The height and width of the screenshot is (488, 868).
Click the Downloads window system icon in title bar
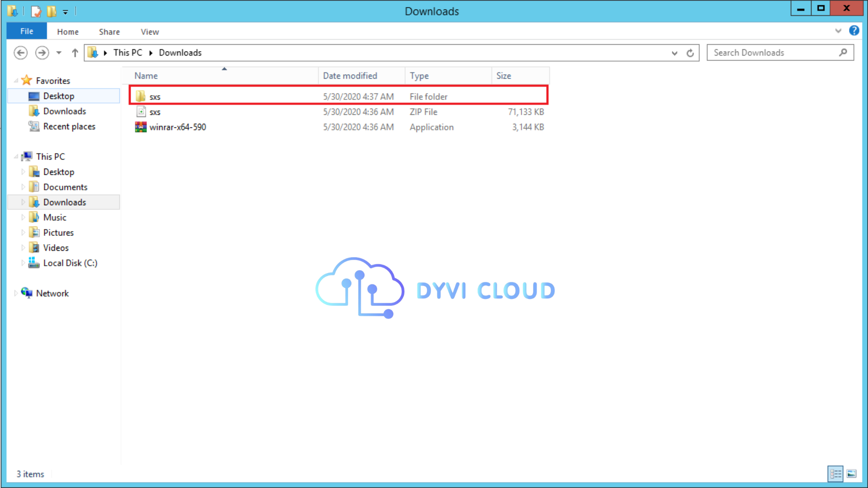coord(12,11)
